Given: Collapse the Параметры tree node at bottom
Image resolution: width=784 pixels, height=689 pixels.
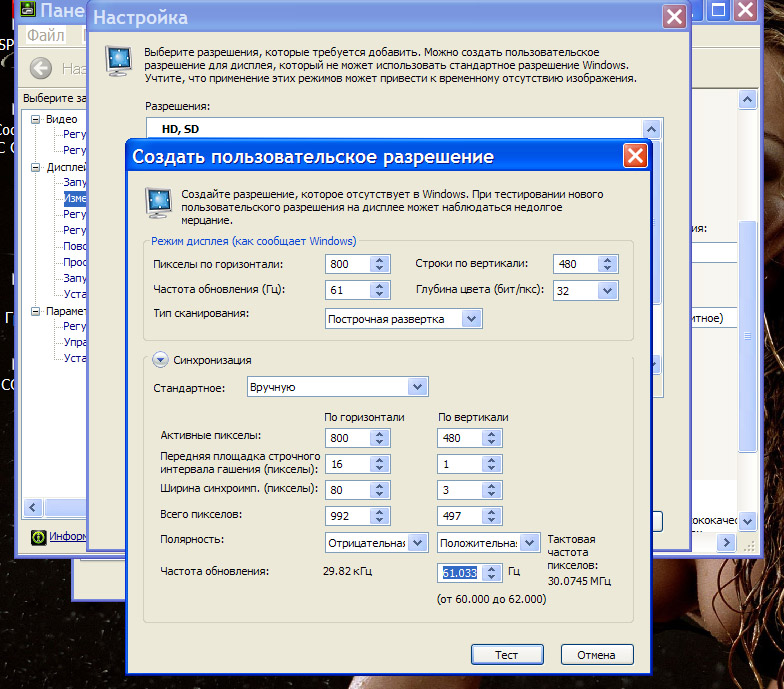Looking at the screenshot, I should point(37,311).
